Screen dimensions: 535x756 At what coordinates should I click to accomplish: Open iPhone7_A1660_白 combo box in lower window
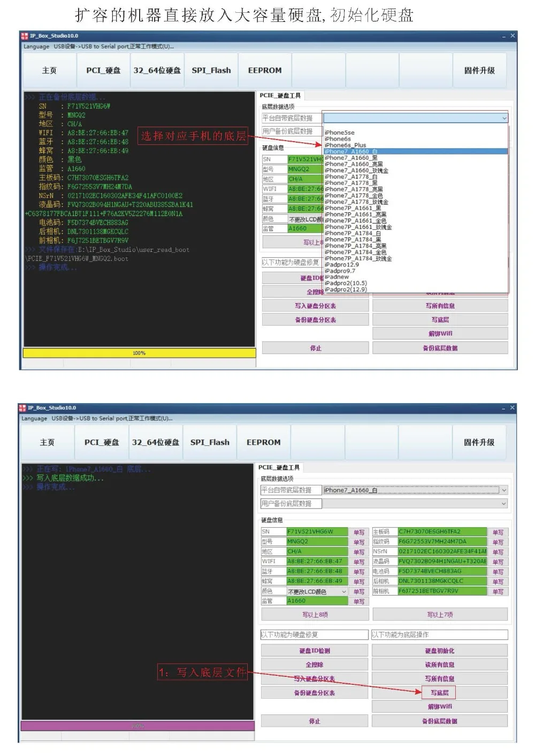415,490
